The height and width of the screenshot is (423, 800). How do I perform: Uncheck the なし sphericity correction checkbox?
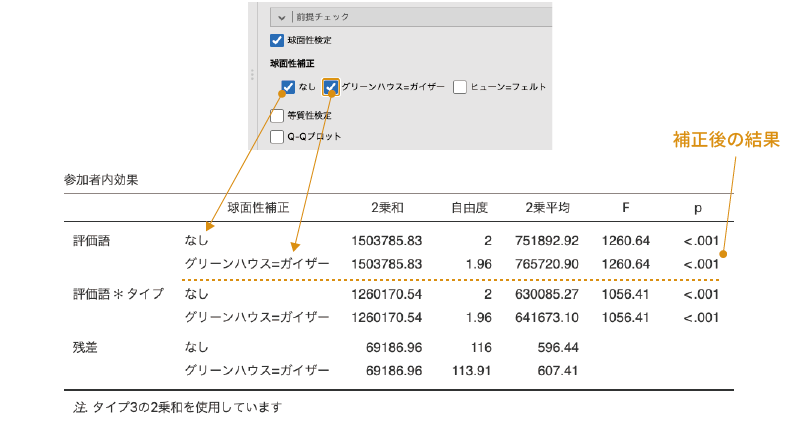(288, 87)
